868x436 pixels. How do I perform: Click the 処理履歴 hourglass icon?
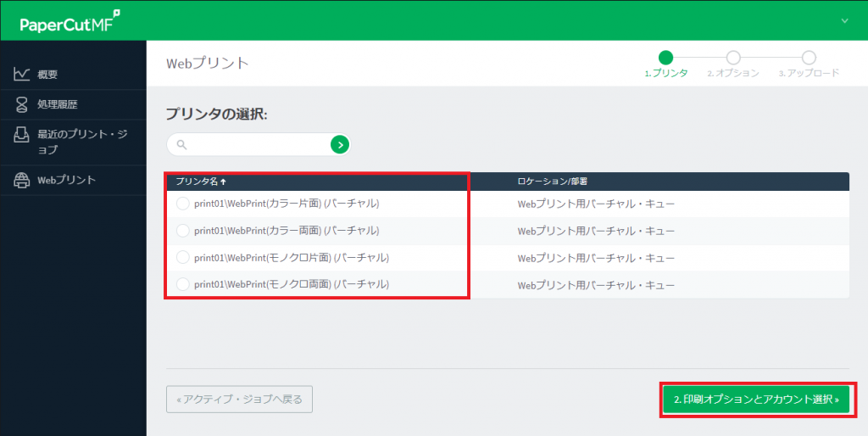coord(22,104)
